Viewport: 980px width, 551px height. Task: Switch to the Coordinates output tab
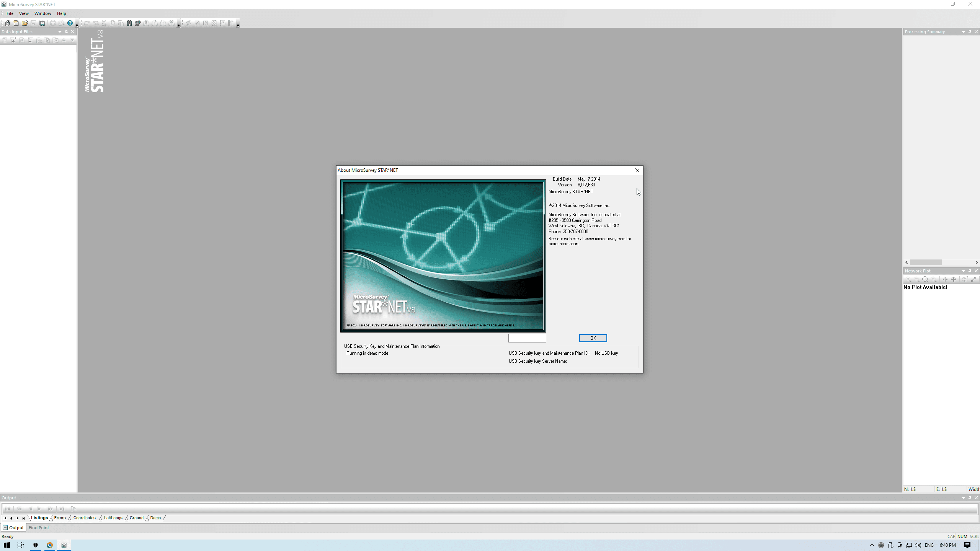[84, 518]
